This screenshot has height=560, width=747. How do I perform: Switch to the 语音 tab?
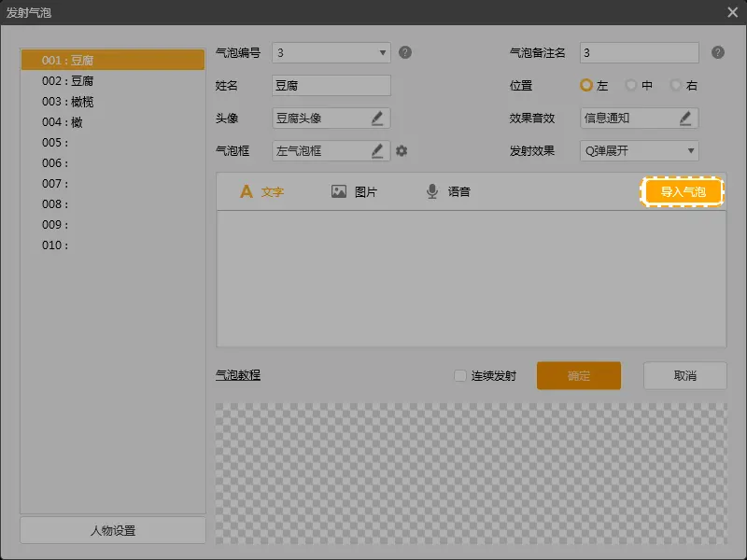[x=447, y=191]
